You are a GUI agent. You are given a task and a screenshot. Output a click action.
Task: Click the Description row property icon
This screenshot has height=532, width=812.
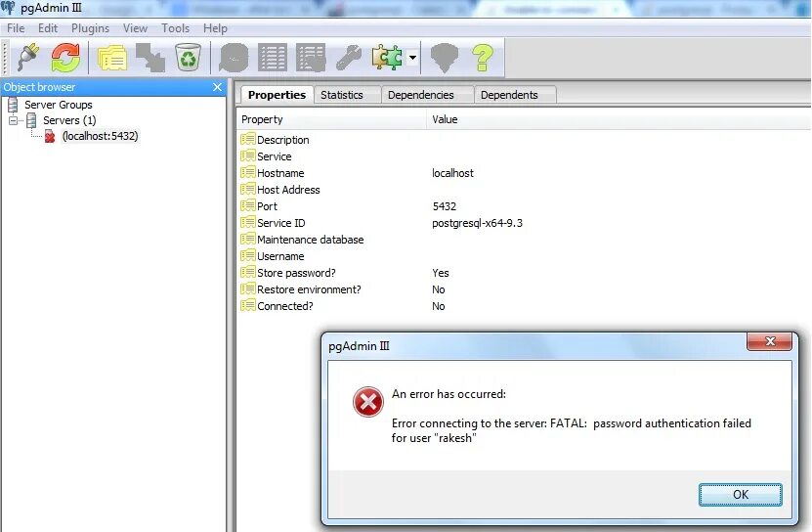point(247,139)
